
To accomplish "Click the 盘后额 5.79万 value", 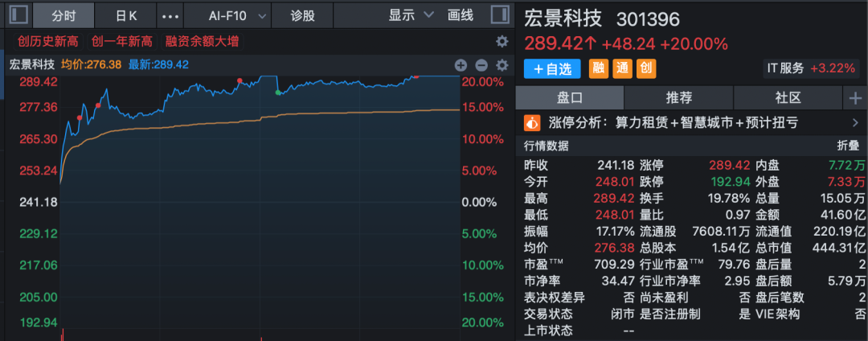I will [845, 281].
